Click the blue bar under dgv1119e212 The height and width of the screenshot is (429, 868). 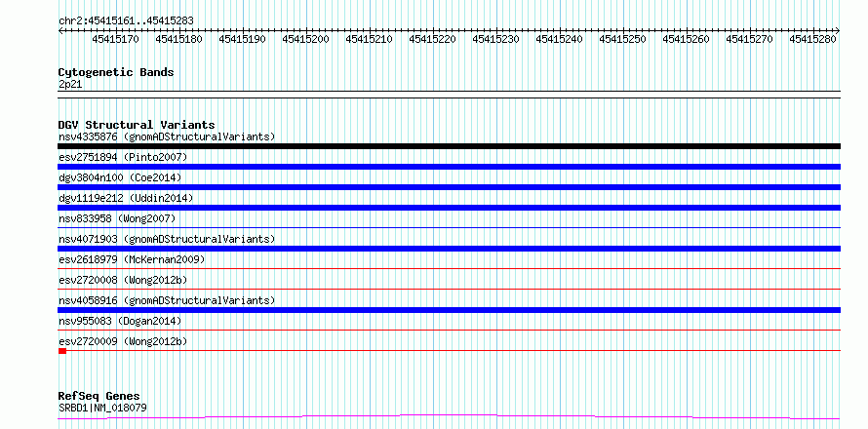(449, 208)
